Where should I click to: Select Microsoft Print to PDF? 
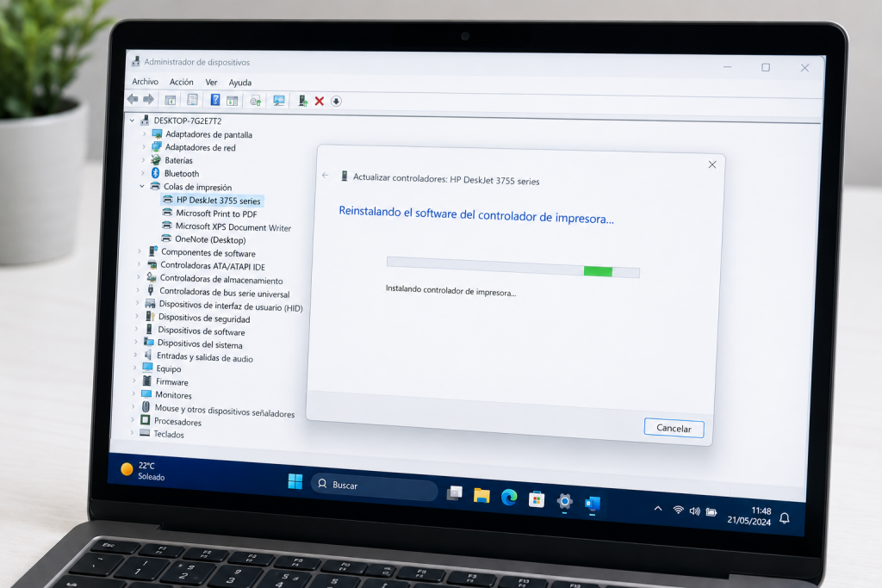click(x=216, y=214)
